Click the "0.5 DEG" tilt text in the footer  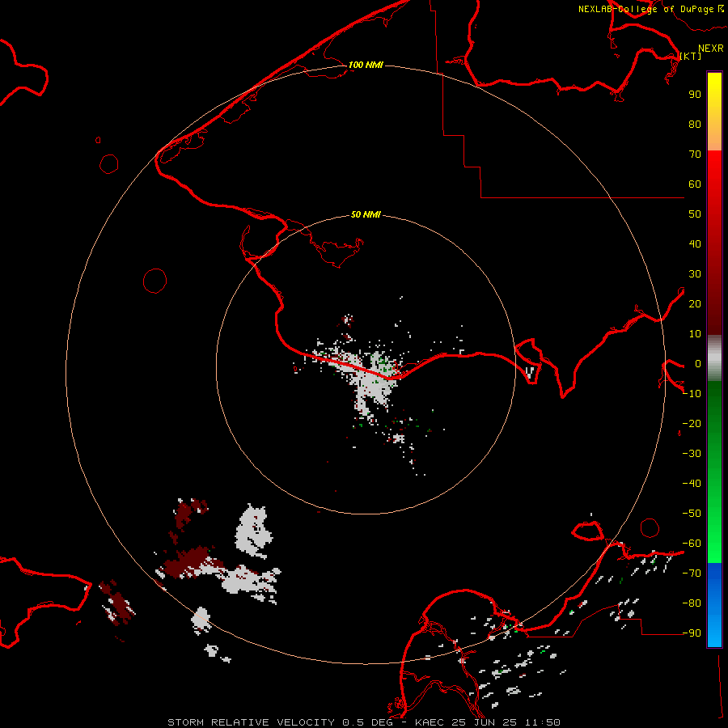click(367, 722)
